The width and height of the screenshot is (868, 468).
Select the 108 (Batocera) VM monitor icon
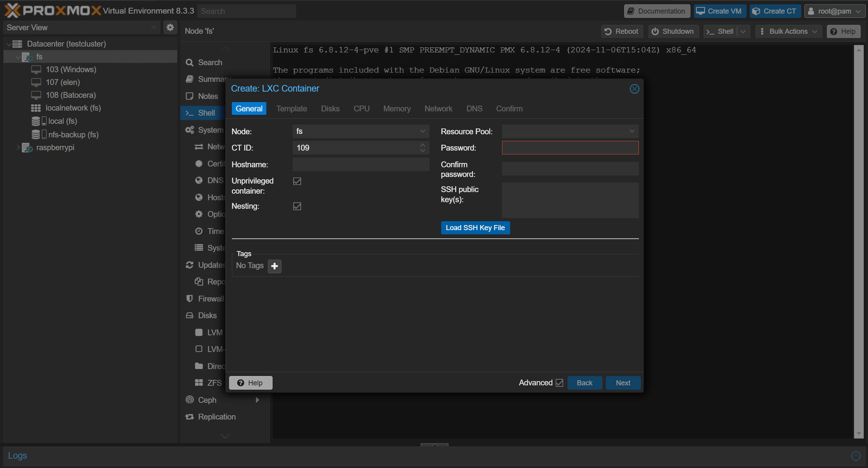pos(36,95)
